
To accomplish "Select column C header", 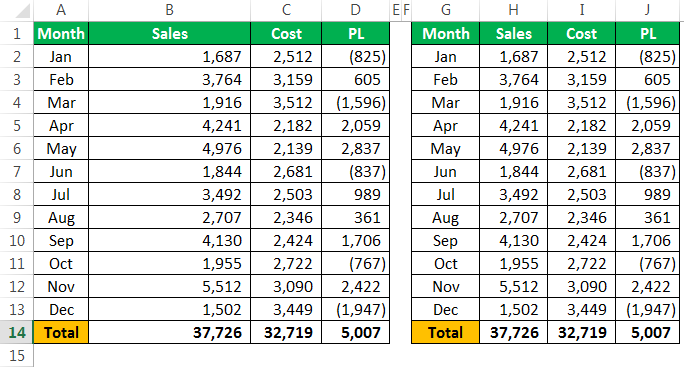I will point(286,10).
